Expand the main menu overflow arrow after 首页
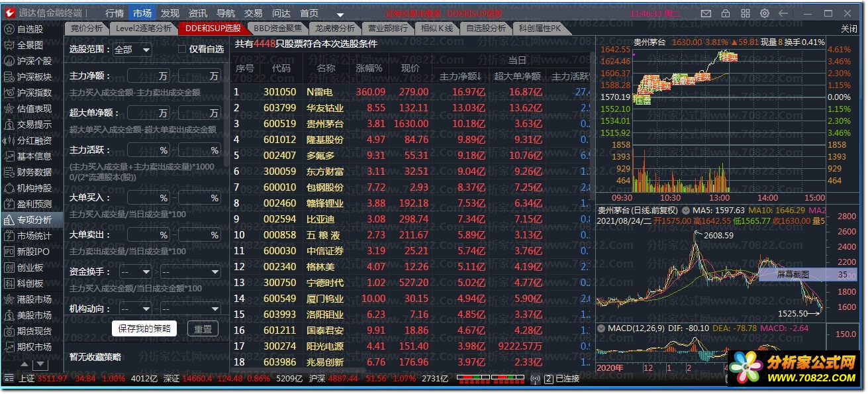Image resolution: width=868 pixels, height=394 pixels. (x=340, y=15)
